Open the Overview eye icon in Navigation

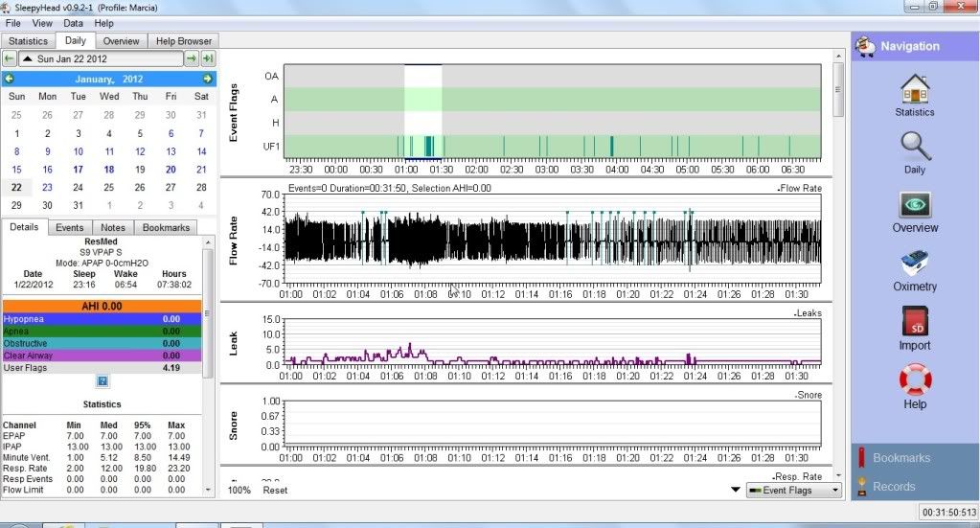pos(915,205)
